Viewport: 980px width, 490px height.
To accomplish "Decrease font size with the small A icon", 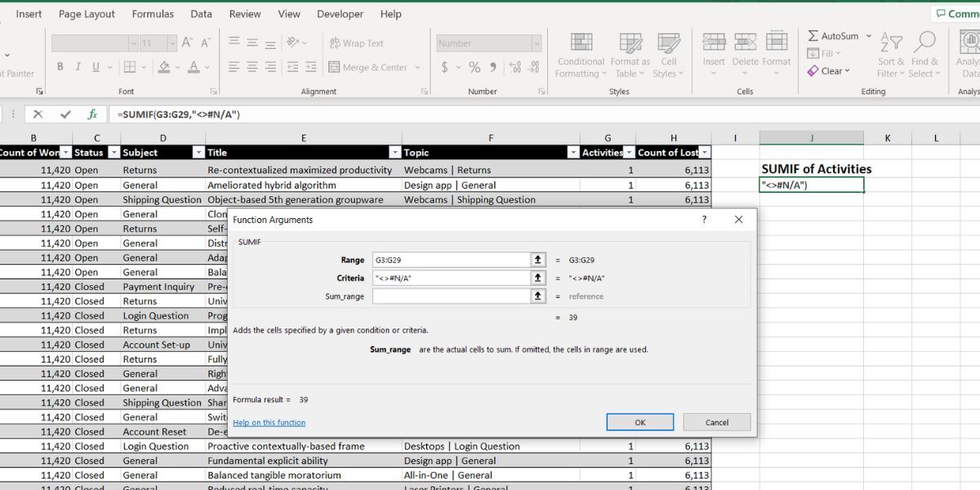I will (x=205, y=42).
